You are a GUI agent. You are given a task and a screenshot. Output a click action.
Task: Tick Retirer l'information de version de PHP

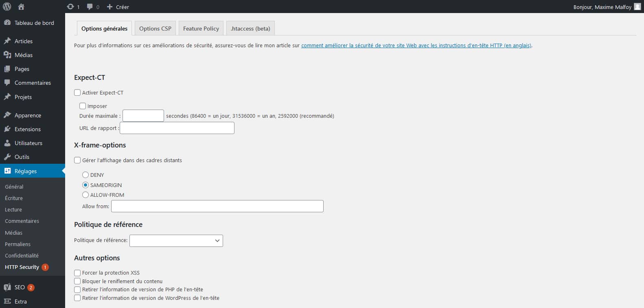(x=77, y=290)
